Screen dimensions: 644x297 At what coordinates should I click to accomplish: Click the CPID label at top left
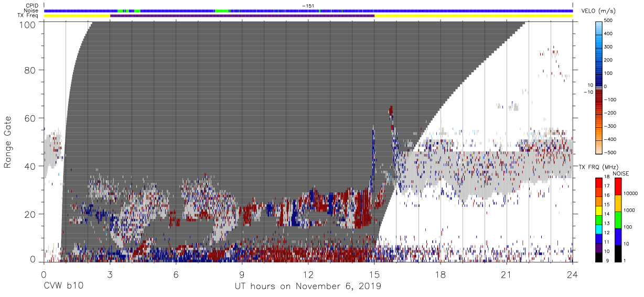click(31, 6)
